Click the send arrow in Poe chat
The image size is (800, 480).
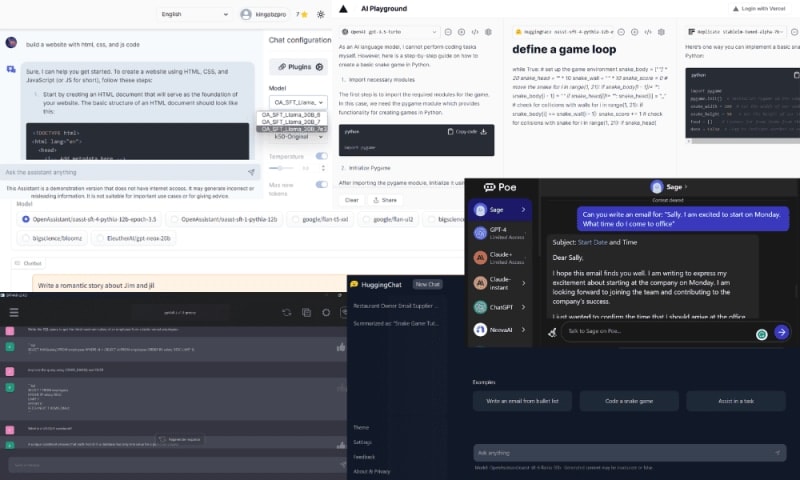[781, 332]
